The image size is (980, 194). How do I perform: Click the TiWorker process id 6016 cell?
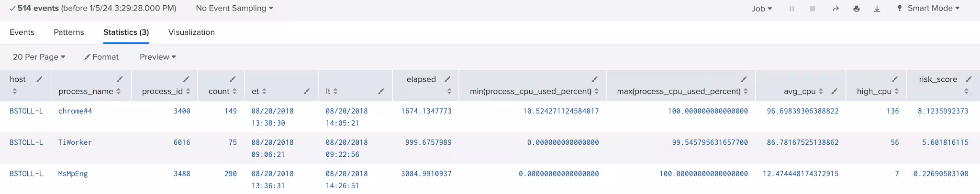coord(182,142)
